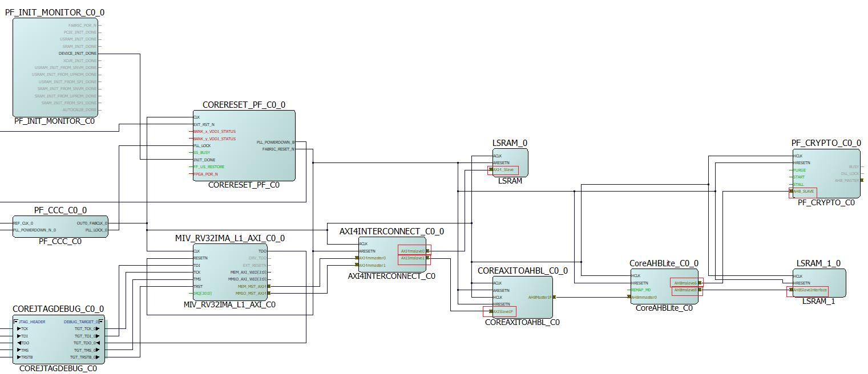Click the AHB_MASTER pin on PF_CRYPTO
Viewport: 868px width, 374px height.
click(849, 180)
